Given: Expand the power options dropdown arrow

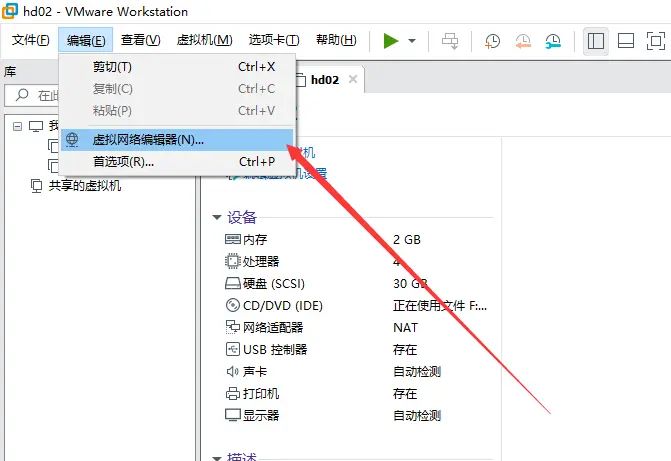Looking at the screenshot, I should [x=412, y=41].
